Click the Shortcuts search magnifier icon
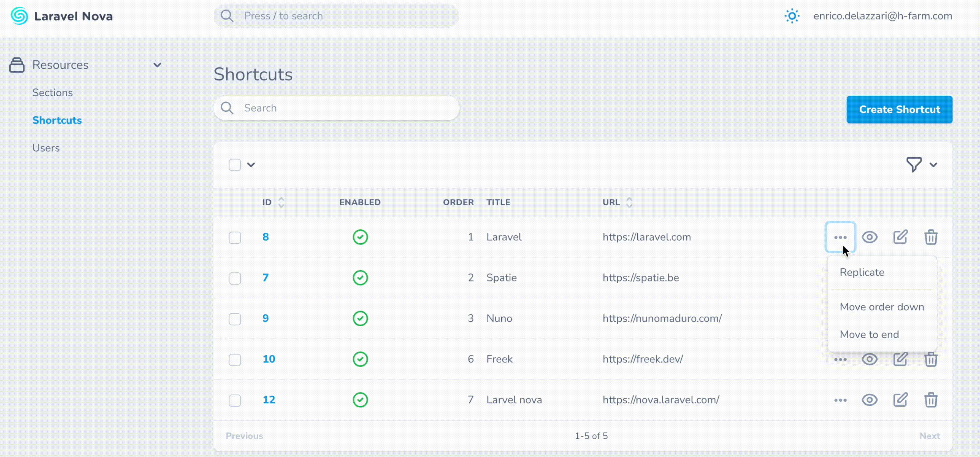 pyautogui.click(x=227, y=108)
